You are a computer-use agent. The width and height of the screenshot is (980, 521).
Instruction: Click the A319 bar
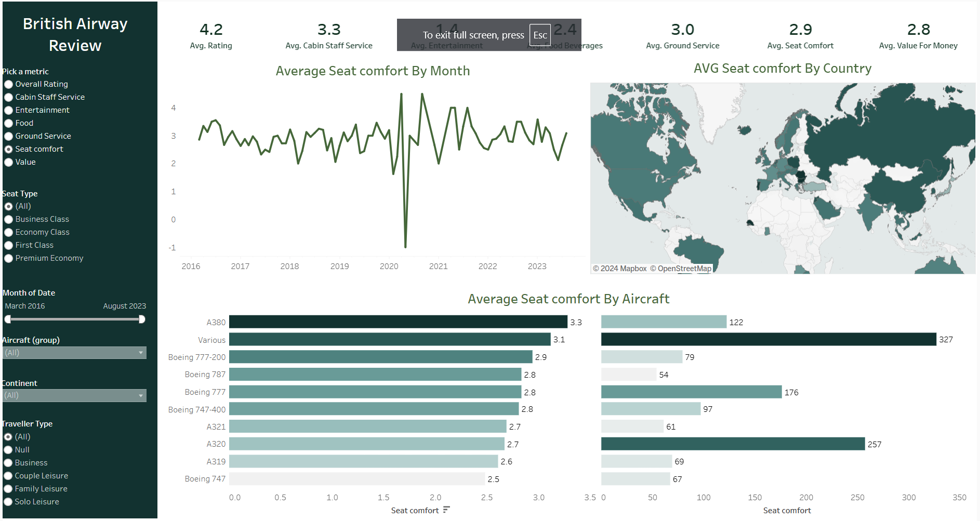click(x=364, y=461)
